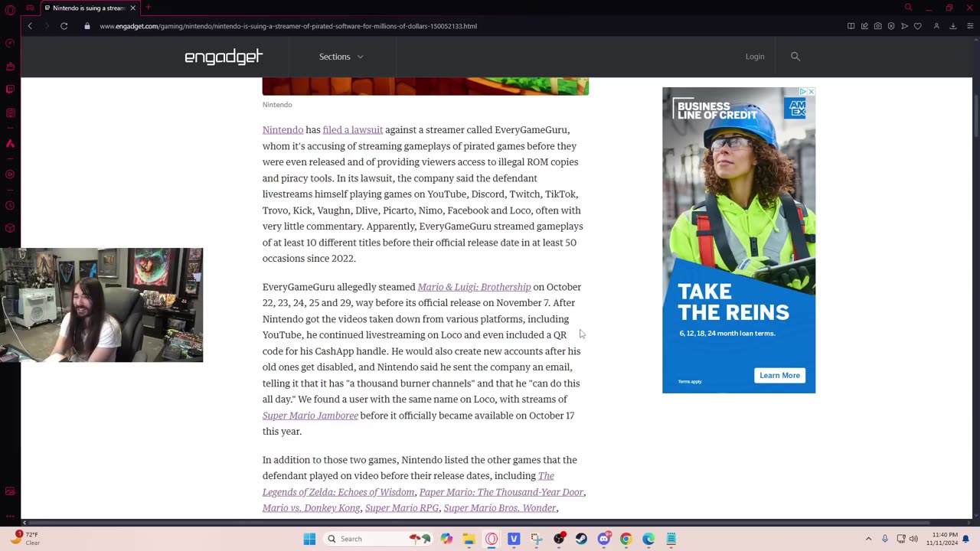Open the Super Mario Bros. Wonder link

(500, 508)
